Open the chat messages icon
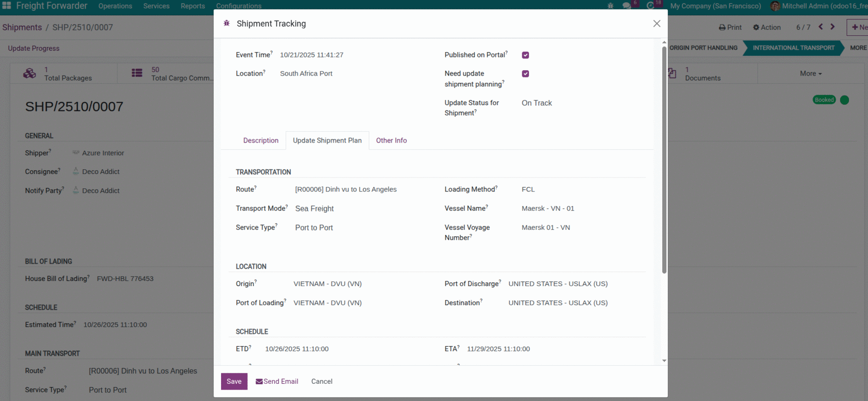The image size is (868, 401). [627, 6]
